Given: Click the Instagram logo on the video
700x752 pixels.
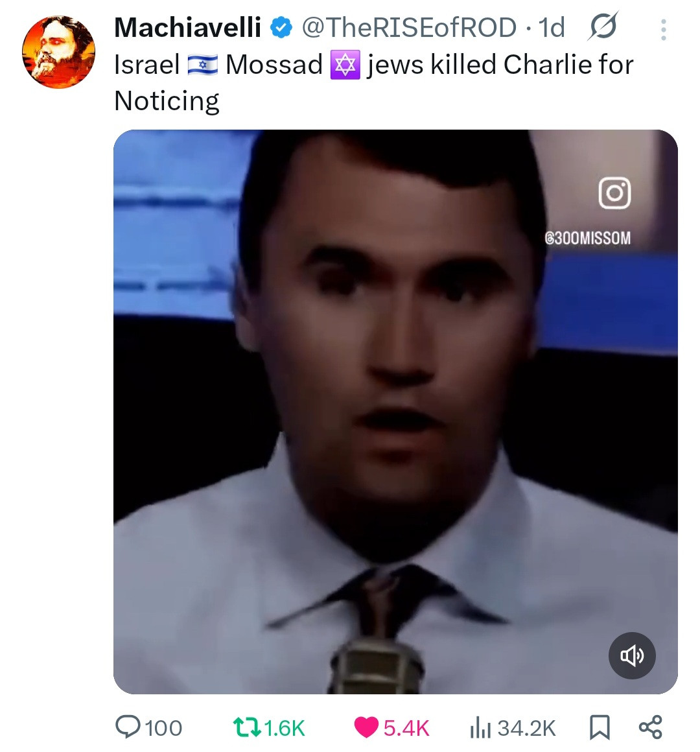Looking at the screenshot, I should click(x=614, y=193).
